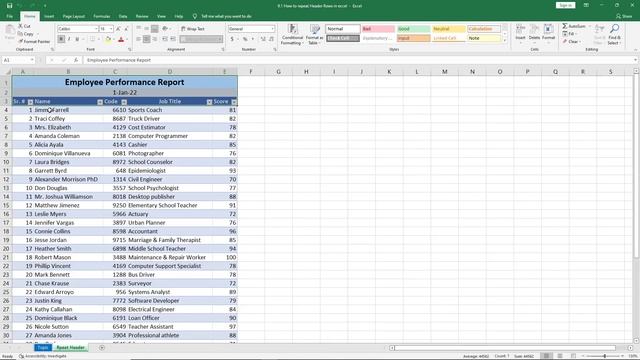Click the red Font Color swatch
The image size is (640, 360).
121,39
